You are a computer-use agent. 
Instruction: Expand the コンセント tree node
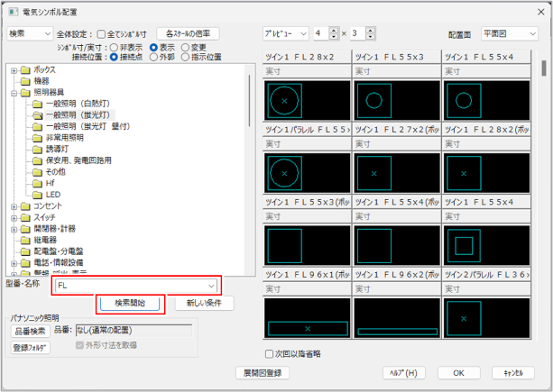[x=14, y=205]
